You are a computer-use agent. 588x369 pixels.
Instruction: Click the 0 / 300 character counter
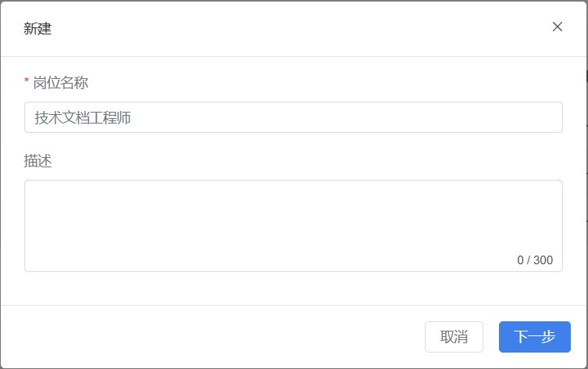tap(535, 260)
